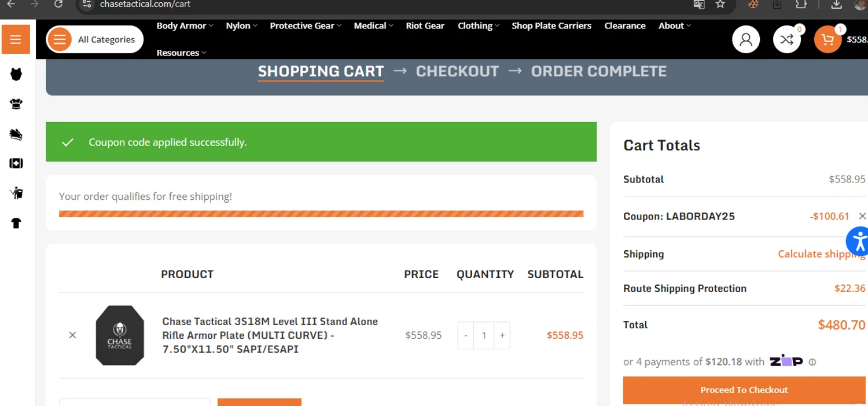Click the cookie extension icon
Screen dimensions: 868x406
[753, 4]
